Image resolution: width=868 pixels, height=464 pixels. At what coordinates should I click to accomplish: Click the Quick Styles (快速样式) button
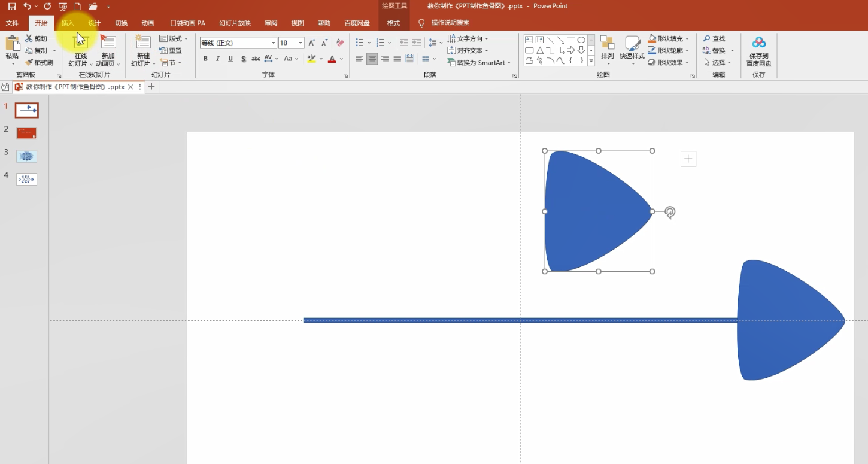(x=632, y=50)
